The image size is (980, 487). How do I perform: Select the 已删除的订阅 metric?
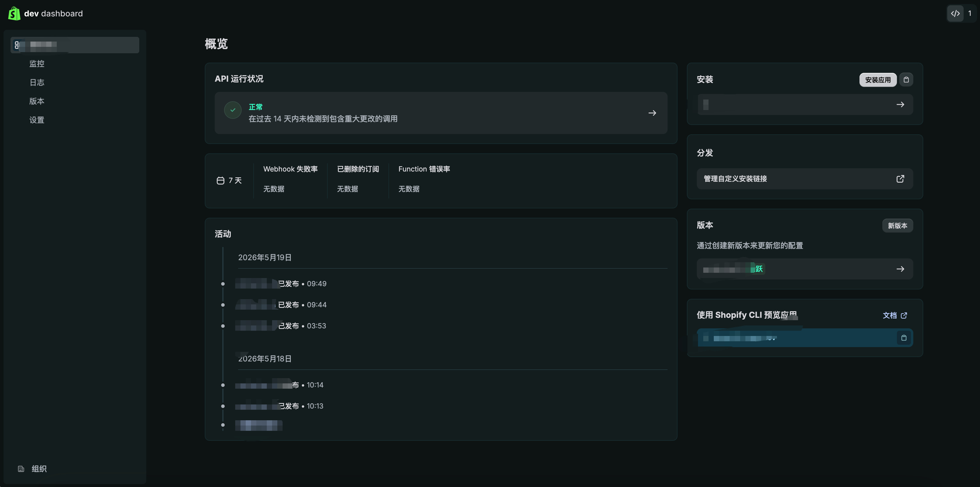pyautogui.click(x=358, y=169)
